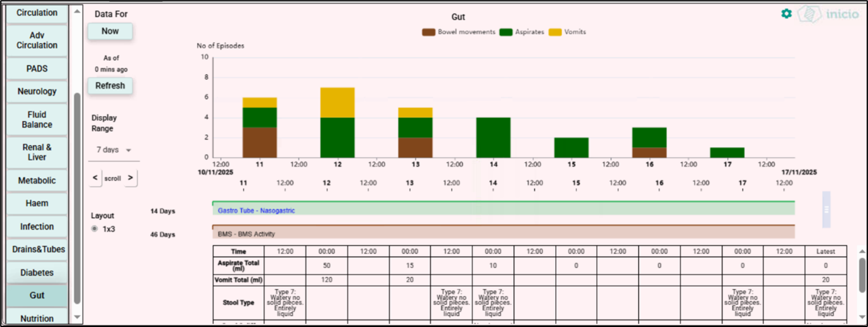The height and width of the screenshot is (327, 868).
Task: Click the Gastro Tube - Nasogastric bar
Action: click(503, 210)
